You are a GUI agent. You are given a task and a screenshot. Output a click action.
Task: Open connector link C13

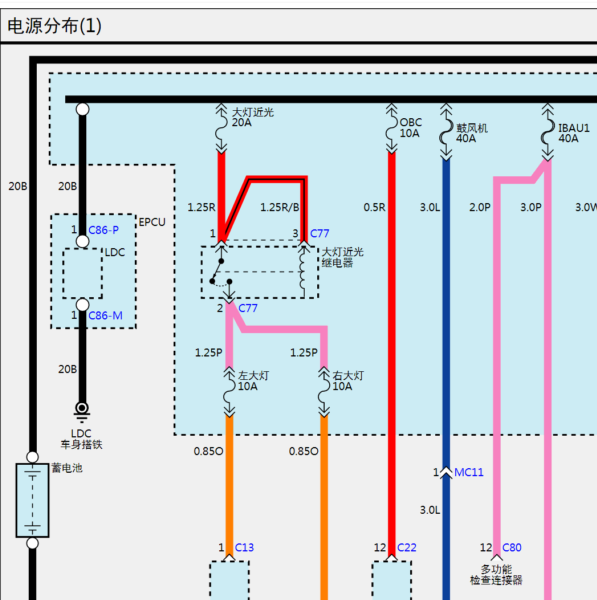click(244, 548)
